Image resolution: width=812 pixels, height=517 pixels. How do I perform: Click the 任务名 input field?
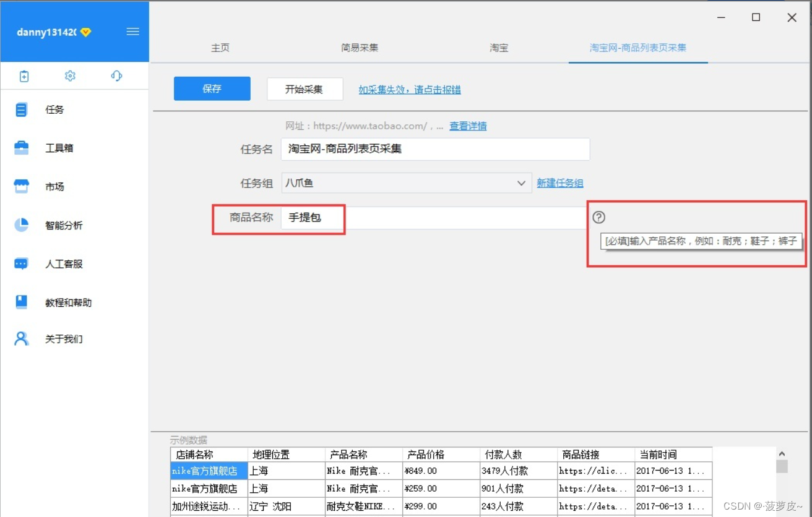(x=436, y=149)
